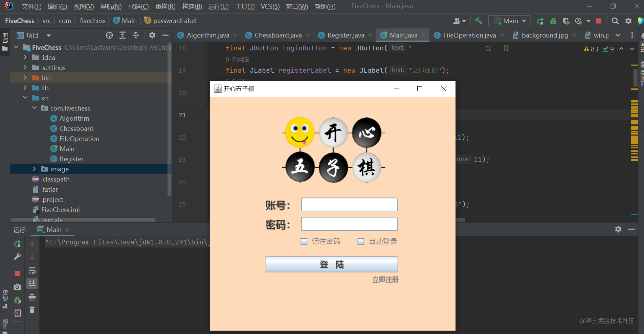
Task: Open project panel options gear
Action: pyautogui.click(x=152, y=35)
